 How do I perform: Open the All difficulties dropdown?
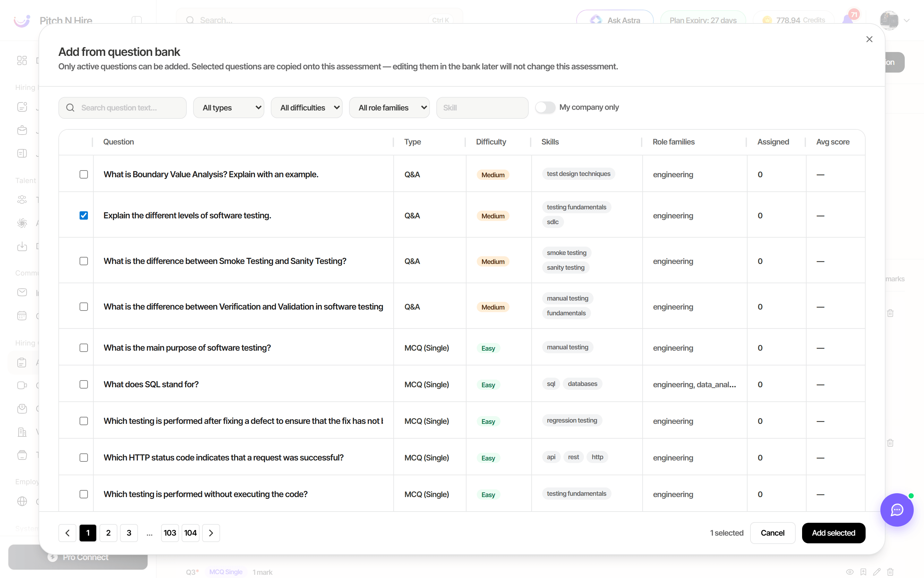point(307,108)
